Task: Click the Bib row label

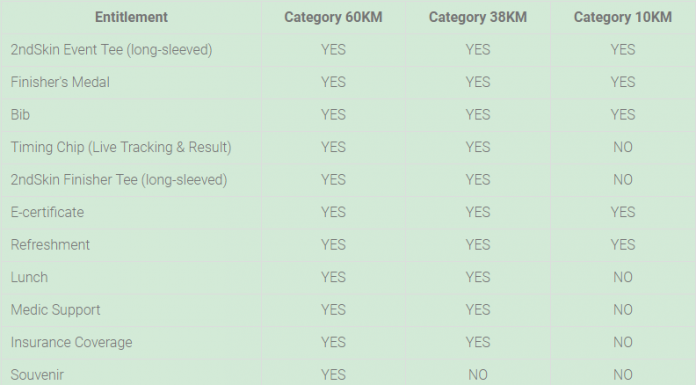Action: pyautogui.click(x=20, y=115)
